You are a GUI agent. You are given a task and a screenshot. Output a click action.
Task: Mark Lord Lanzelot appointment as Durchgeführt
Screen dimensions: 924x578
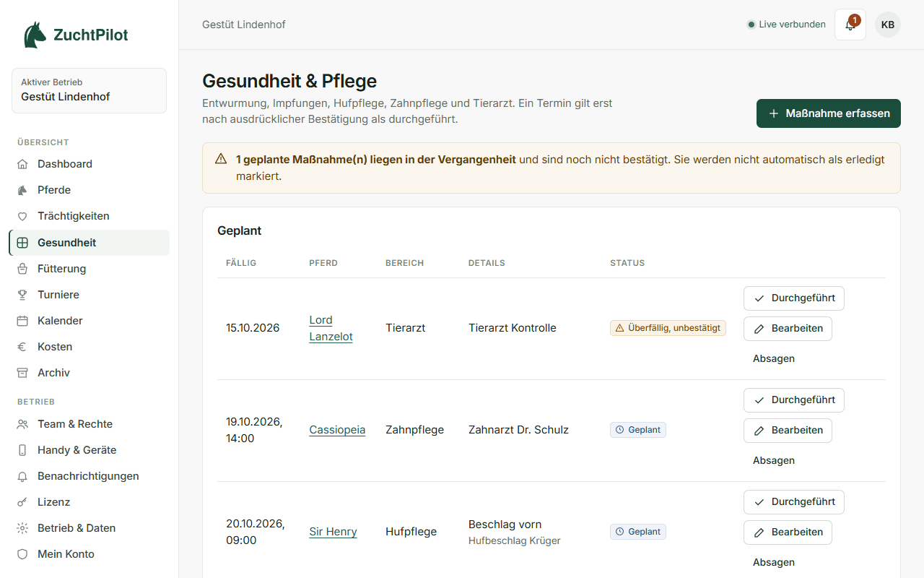(794, 298)
